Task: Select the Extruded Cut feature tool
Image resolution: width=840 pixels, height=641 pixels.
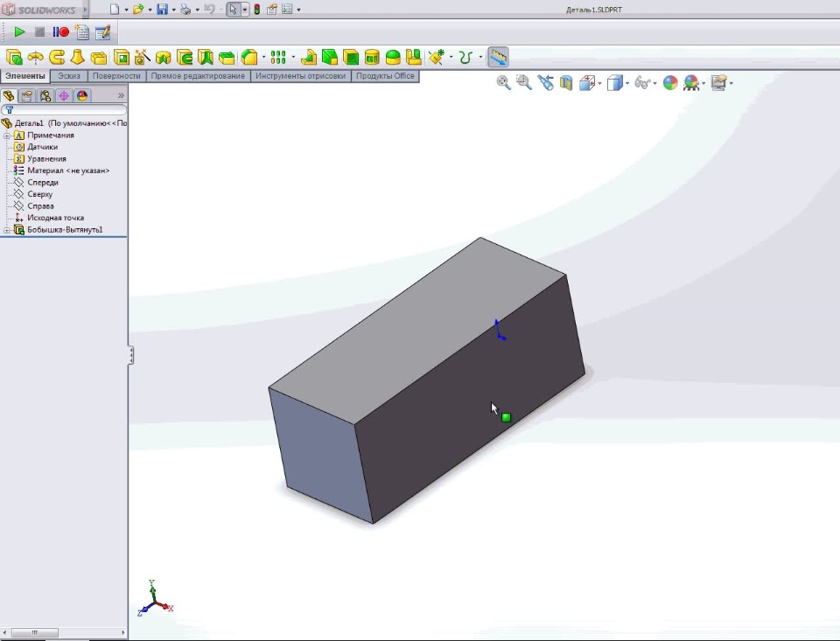Action: tap(122, 57)
